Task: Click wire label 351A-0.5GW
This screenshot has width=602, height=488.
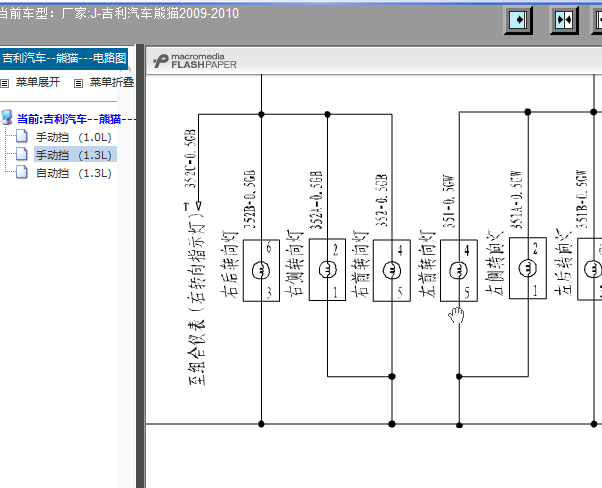Action: pos(517,200)
